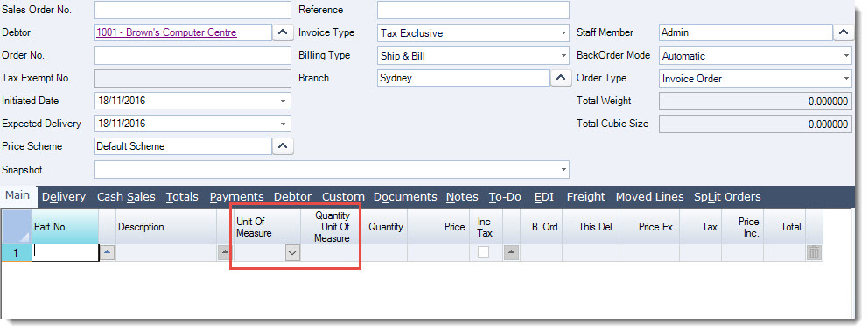Click Part No. cell lookup arrow
The height and width of the screenshot is (332, 868).
coord(108,253)
